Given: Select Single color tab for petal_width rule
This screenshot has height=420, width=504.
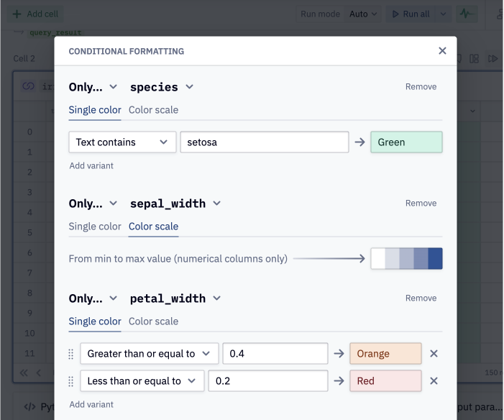Looking at the screenshot, I should pyautogui.click(x=95, y=321).
